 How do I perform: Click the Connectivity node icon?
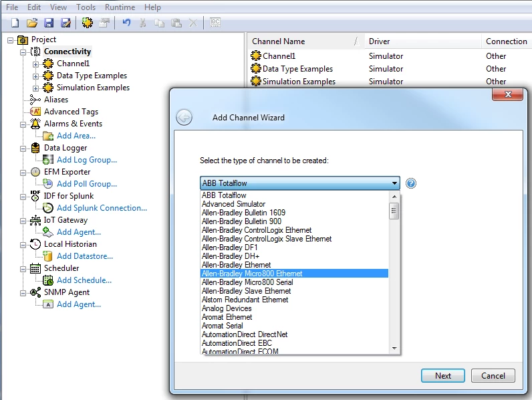35,52
